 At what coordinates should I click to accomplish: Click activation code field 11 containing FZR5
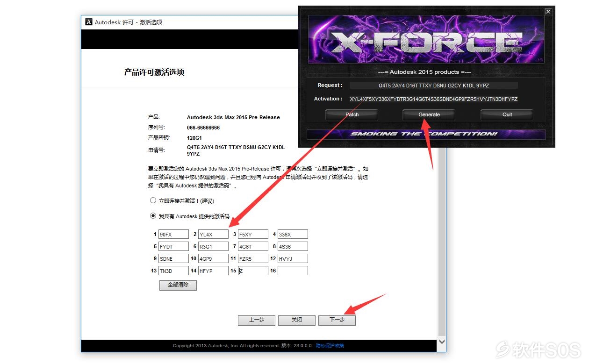[x=253, y=258]
